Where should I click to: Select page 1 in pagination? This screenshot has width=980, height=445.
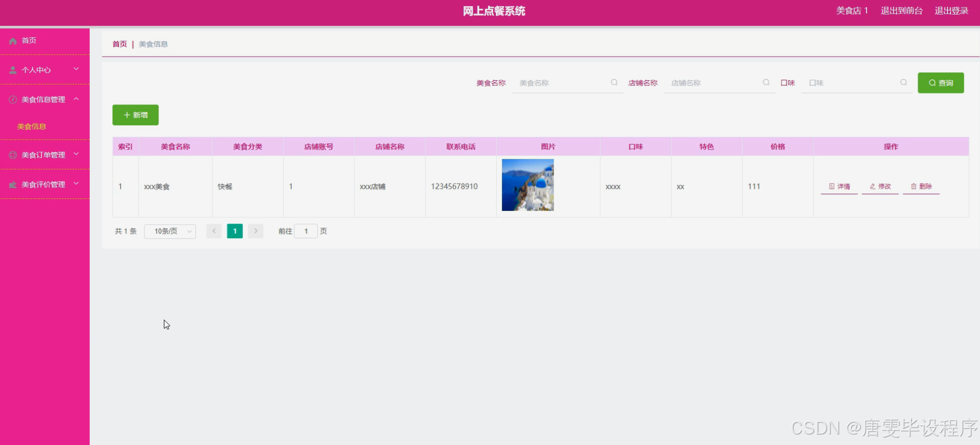point(235,231)
